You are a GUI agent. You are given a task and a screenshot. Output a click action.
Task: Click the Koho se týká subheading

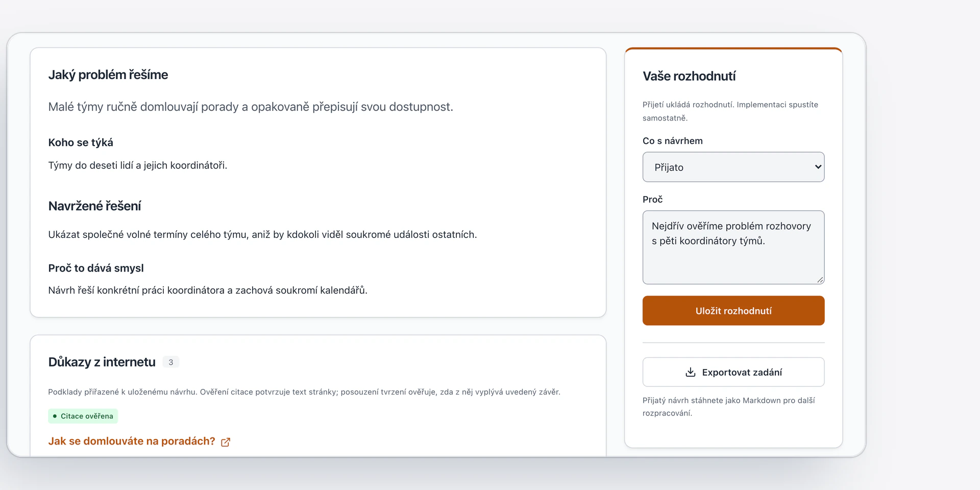[81, 142]
